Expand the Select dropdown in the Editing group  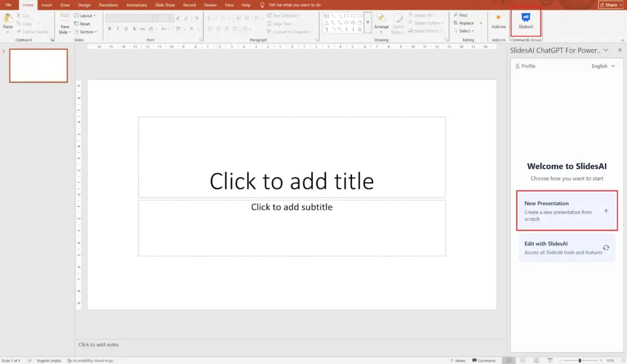(x=465, y=31)
